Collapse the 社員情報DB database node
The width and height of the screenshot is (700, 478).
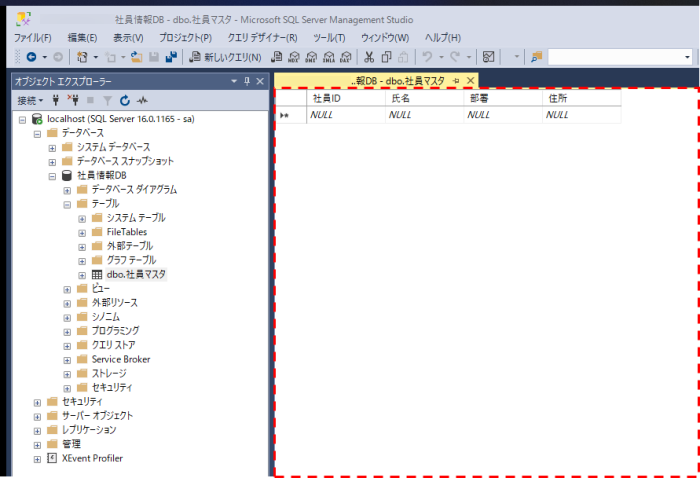click(53, 175)
